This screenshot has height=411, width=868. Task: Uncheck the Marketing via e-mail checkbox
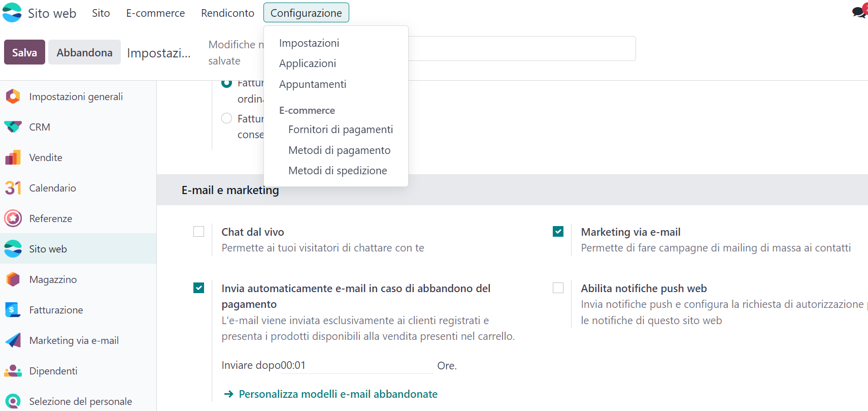pyautogui.click(x=558, y=232)
